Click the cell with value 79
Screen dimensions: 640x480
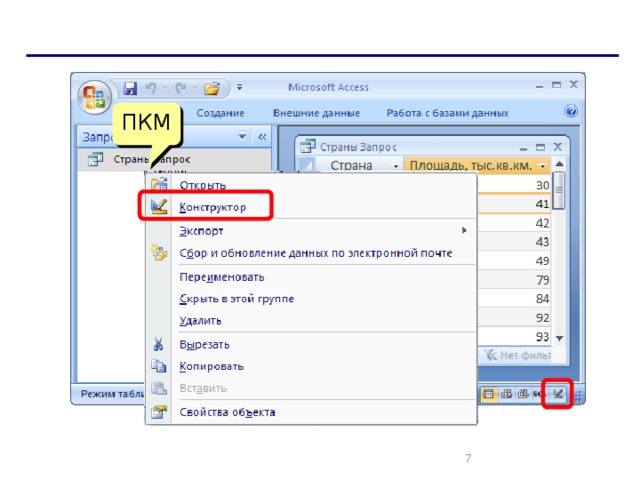click(514, 280)
